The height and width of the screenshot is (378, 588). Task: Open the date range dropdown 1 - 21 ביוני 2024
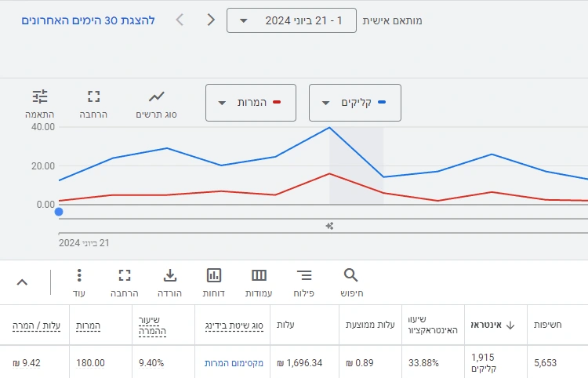(x=291, y=20)
